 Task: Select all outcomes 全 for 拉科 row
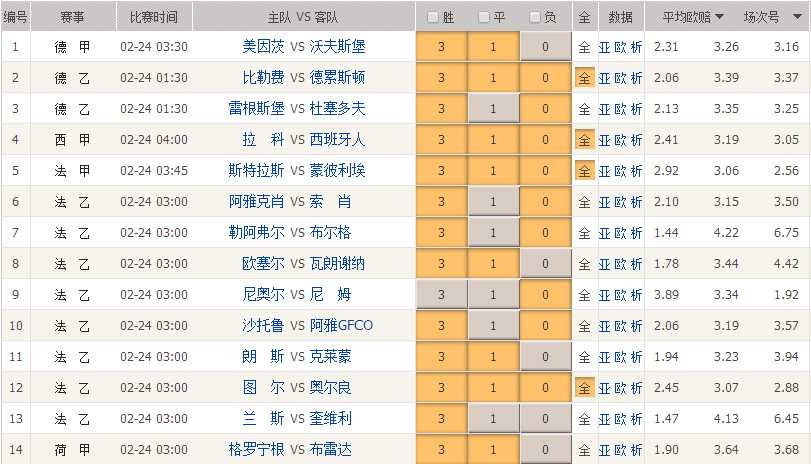click(x=584, y=140)
